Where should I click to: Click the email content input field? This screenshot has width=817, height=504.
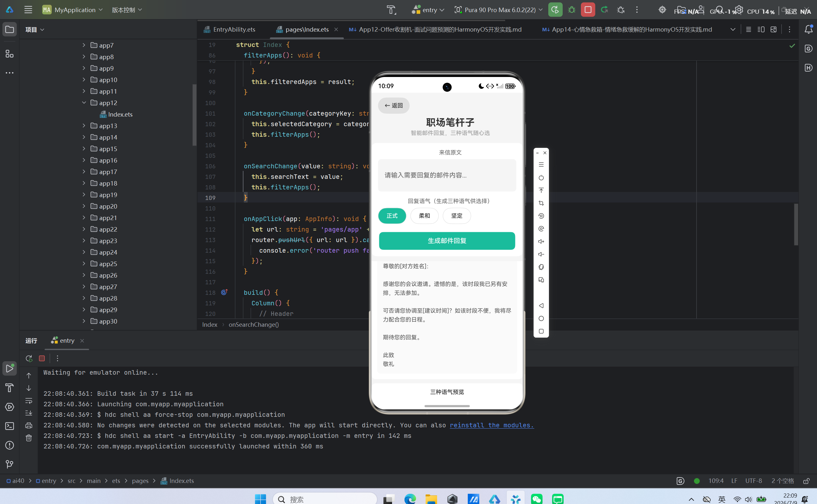click(447, 175)
